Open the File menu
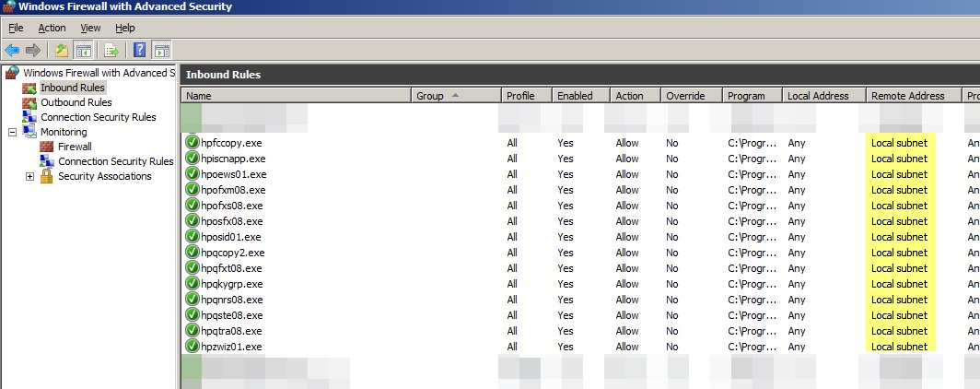 (16, 28)
